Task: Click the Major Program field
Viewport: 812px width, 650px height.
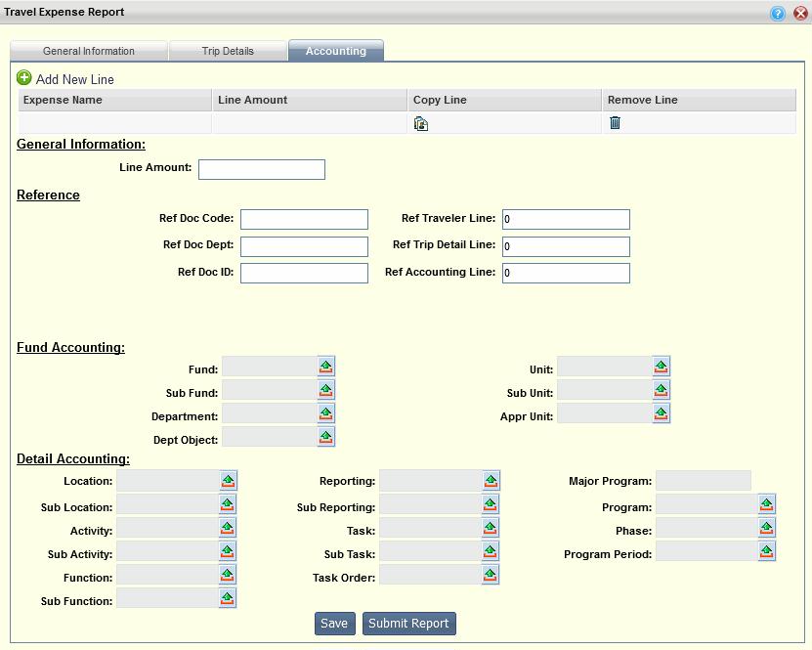Action: point(704,481)
